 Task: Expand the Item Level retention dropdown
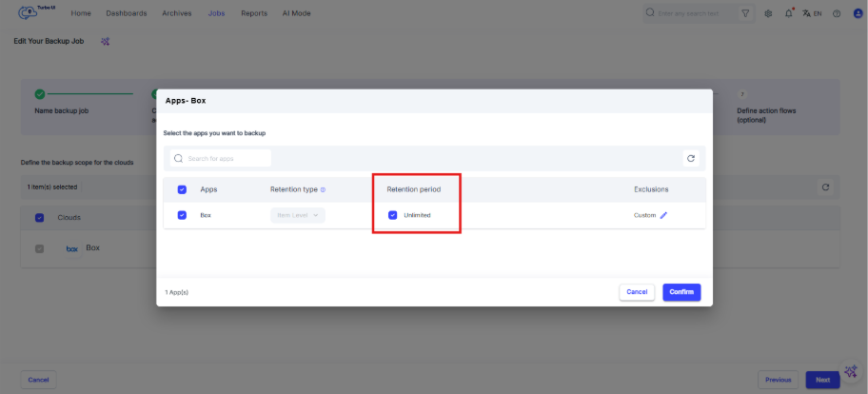coord(298,215)
